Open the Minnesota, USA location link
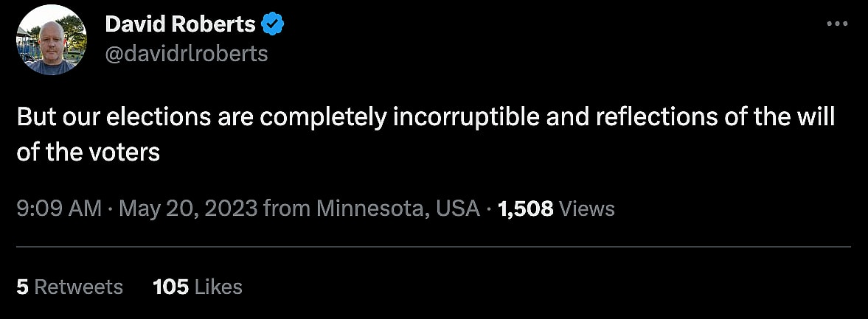The image size is (868, 319). (398, 208)
